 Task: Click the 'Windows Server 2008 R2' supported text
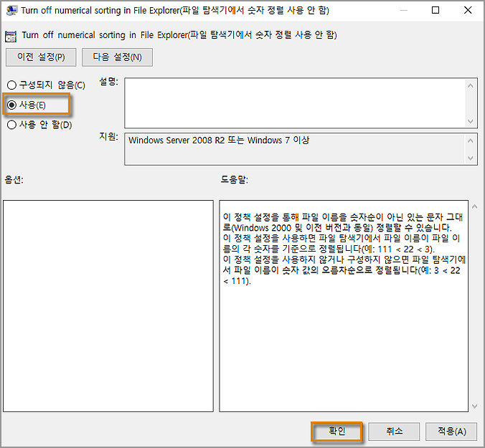[x=176, y=140]
